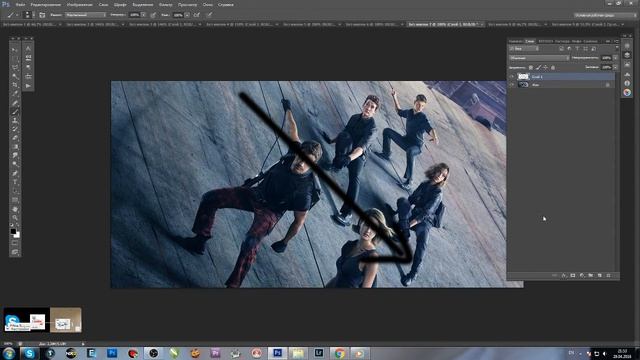Switch to the Слои panel tab
Image resolution: width=640 pixels, height=360 pixels.
[530, 41]
